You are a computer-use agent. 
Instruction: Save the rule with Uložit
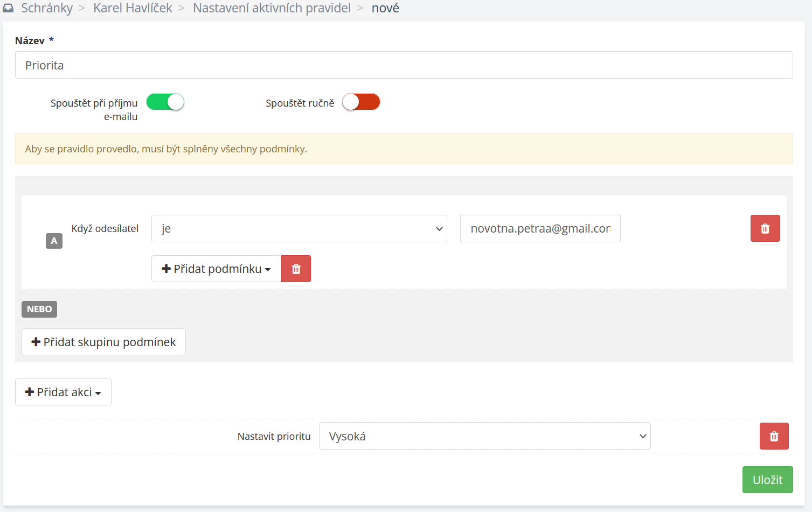point(767,480)
